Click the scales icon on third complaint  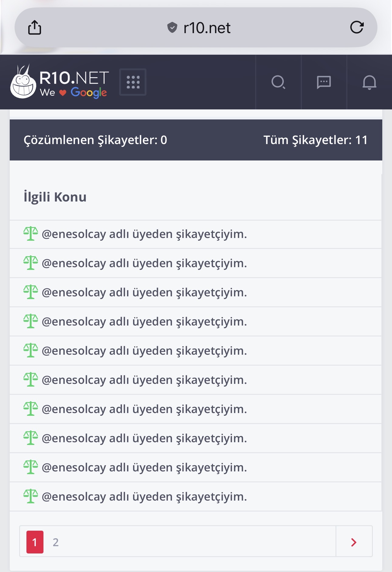31,292
